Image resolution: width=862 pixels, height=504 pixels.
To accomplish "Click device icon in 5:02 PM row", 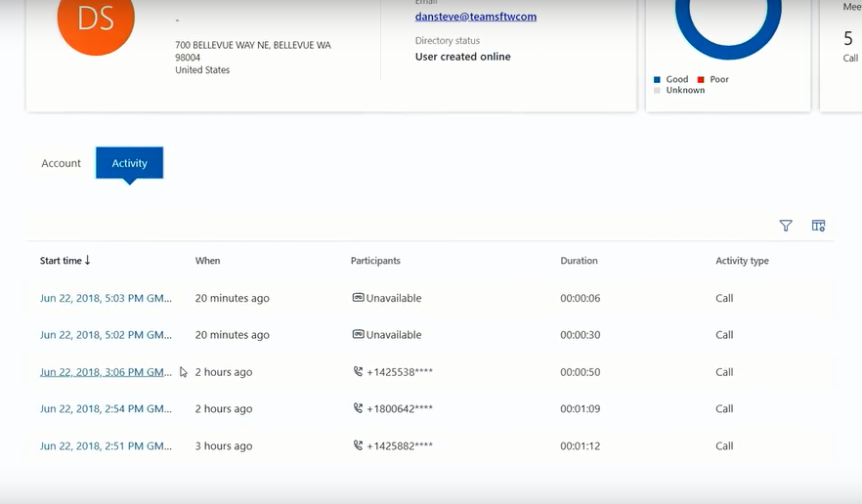I will [x=358, y=335].
